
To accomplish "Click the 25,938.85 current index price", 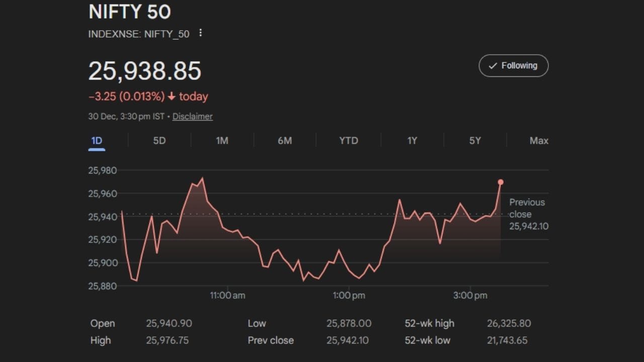I will [x=145, y=71].
